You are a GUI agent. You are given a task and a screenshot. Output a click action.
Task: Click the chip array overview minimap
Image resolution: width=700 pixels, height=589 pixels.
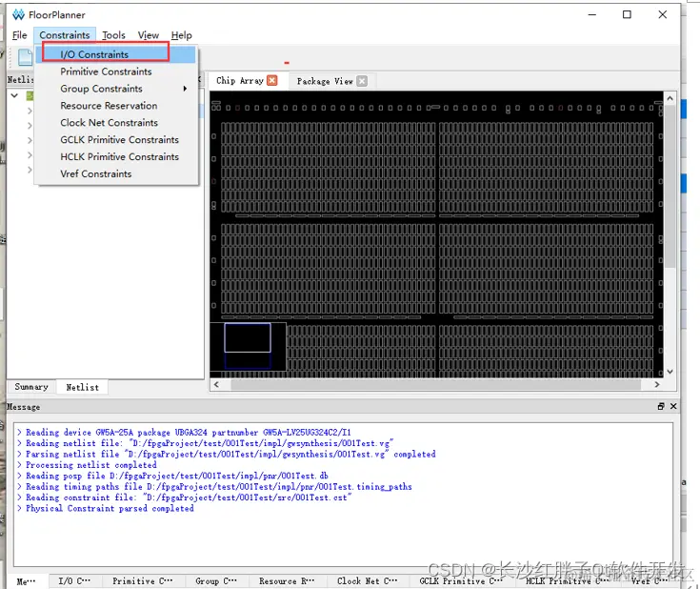248,346
